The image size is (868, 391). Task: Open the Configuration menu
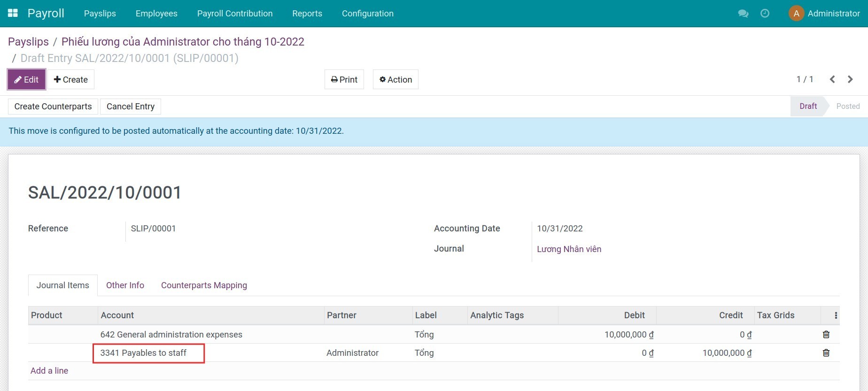(367, 14)
